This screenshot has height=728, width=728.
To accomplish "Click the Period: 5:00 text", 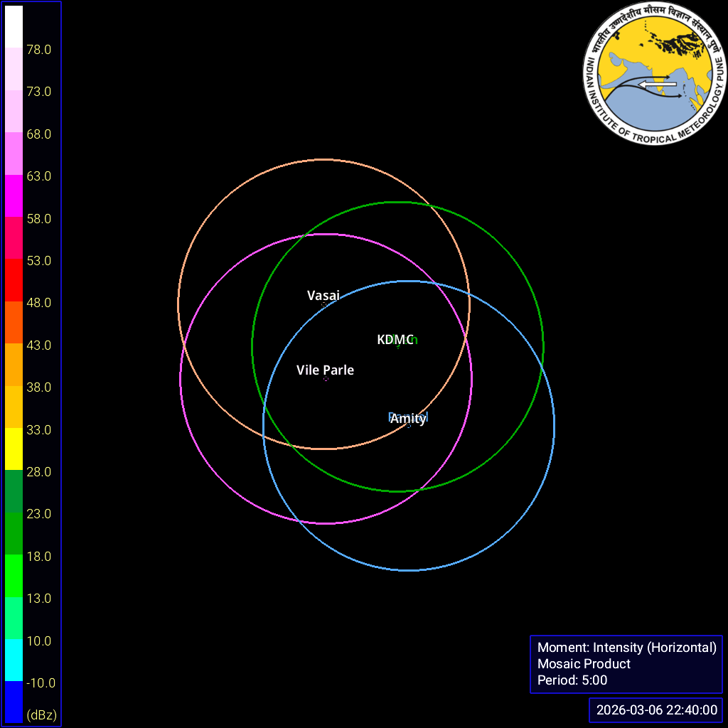I will 572,680.
